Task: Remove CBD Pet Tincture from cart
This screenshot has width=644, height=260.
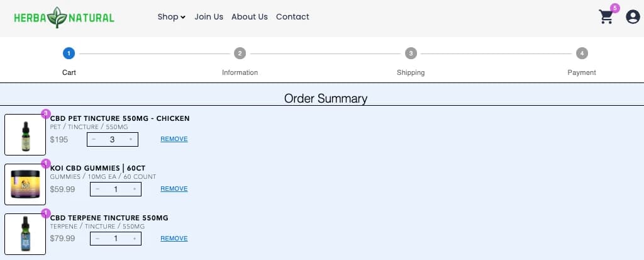Action: (174, 139)
